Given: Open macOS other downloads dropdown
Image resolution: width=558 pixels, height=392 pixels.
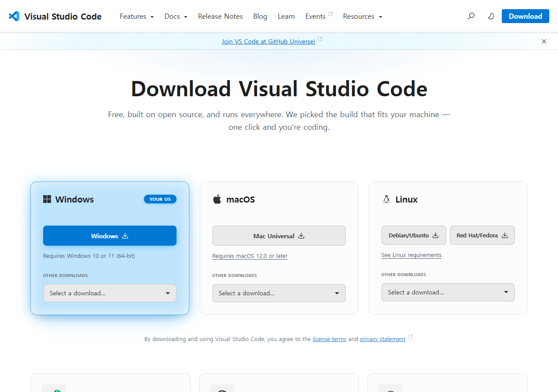Looking at the screenshot, I should coord(279,293).
